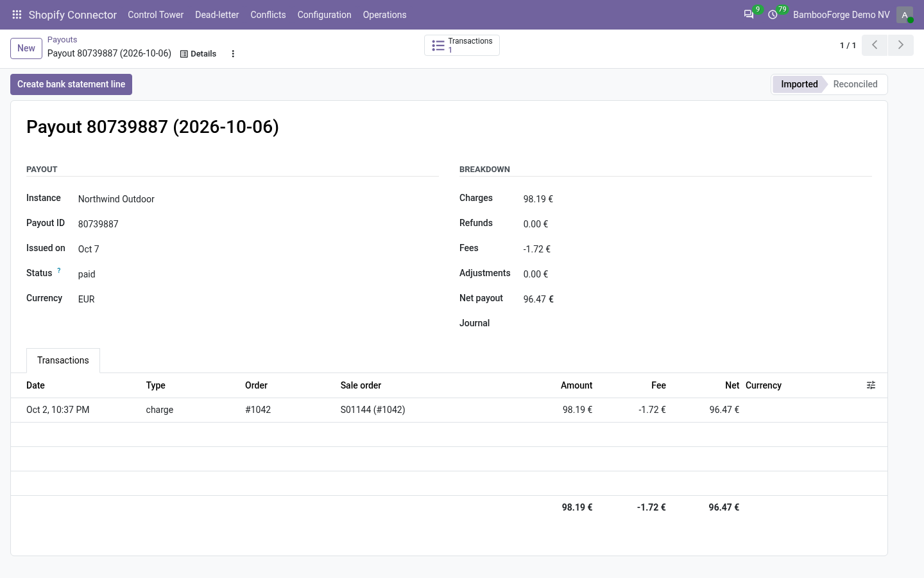
Task: Select the Imported status stage
Action: coord(799,84)
